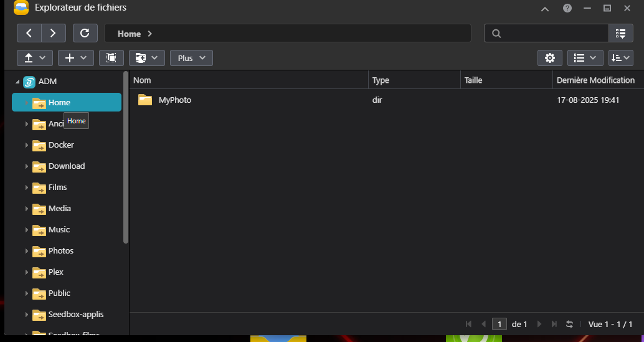
Task: Click the sidebar vertical scrollbar
Action: point(126,158)
